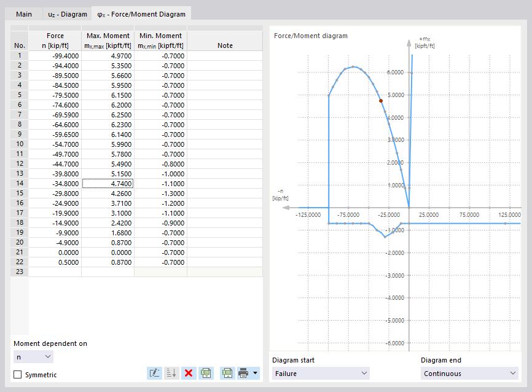The image size is (532, 392).
Task: Click force cell -54.7000
Action: pos(55,144)
